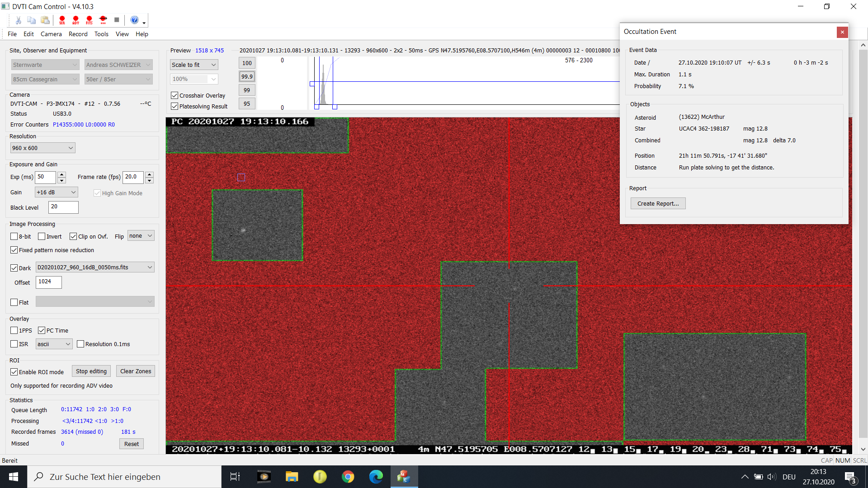Click the Create Report... button
868x488 pixels.
658,204
